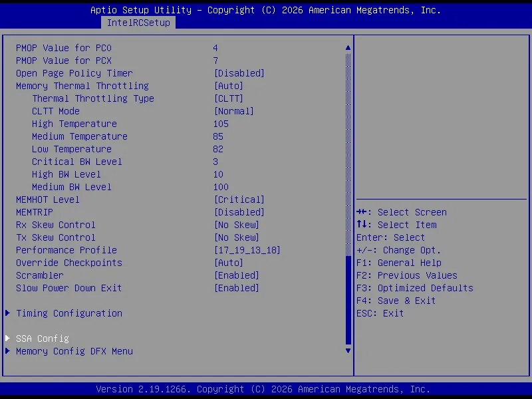Click the settings list scrollbar thumb
Image resolution: width=532 pixels, height=399 pixels.
tap(348, 300)
